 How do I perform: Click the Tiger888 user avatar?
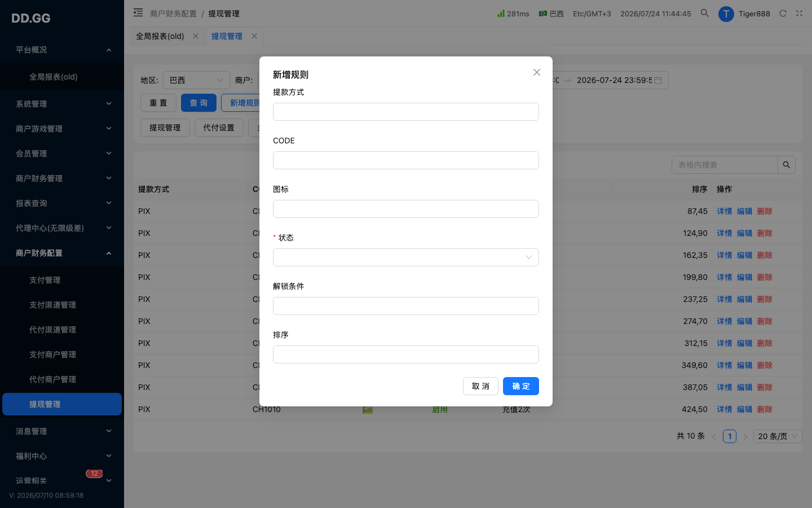pyautogui.click(x=726, y=14)
